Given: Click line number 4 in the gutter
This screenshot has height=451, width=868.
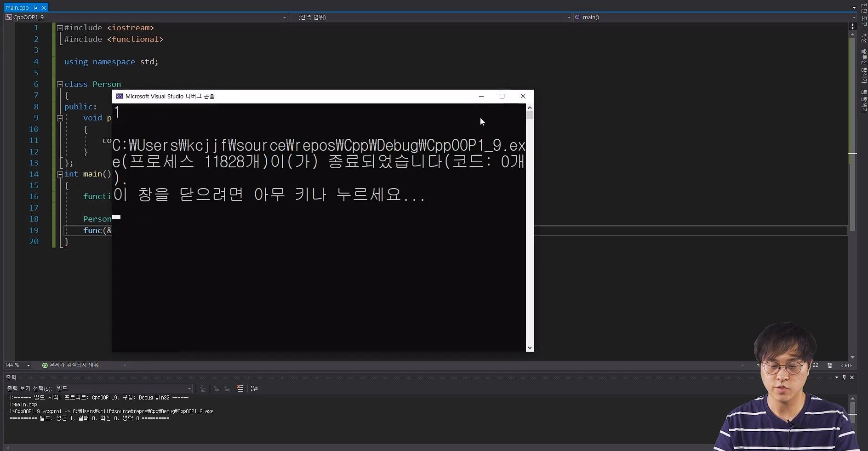Looking at the screenshot, I should (36, 62).
